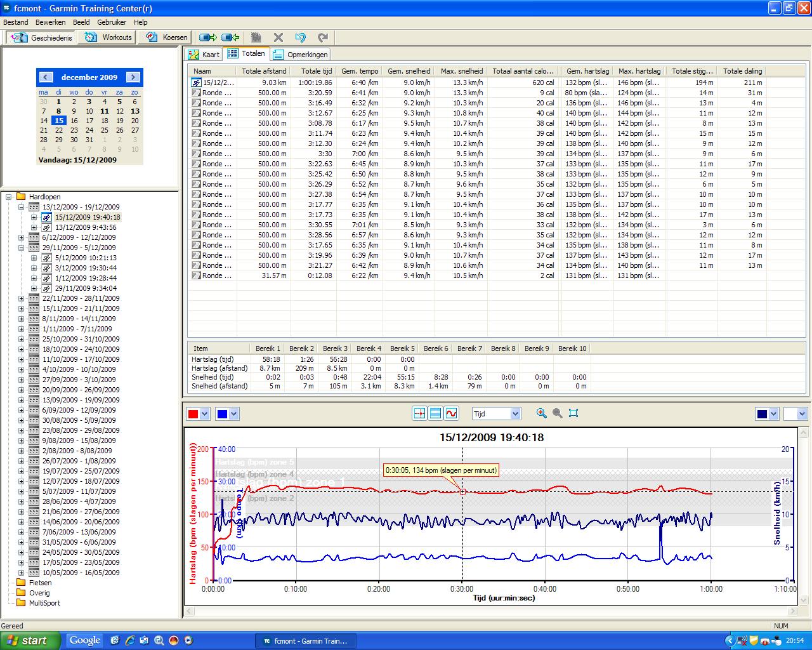Viewport: 812px width, 650px height.
Task: Go to previous month in calendar
Action: click(46, 77)
